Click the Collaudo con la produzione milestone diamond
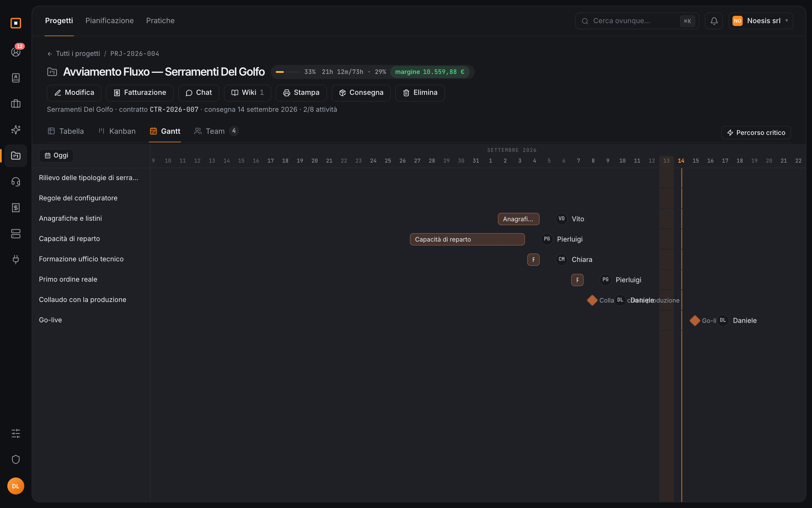This screenshot has height=508, width=812. [x=592, y=300]
